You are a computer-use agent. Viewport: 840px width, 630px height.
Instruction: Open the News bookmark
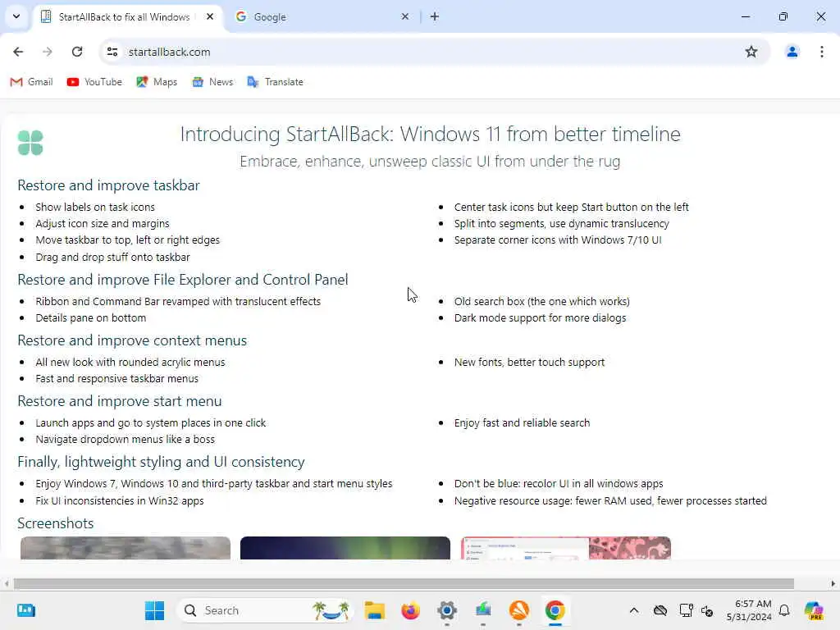click(213, 82)
